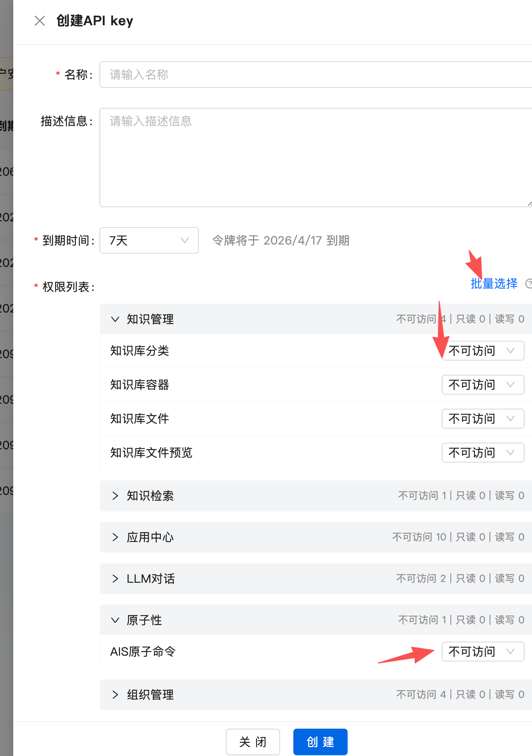Expand the 应用中心 permission group
Viewport: 532px width, 756px height.
click(115, 537)
